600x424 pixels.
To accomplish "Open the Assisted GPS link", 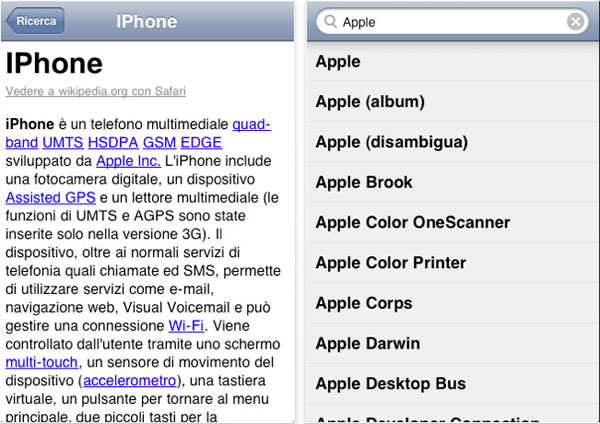I will click(x=51, y=197).
